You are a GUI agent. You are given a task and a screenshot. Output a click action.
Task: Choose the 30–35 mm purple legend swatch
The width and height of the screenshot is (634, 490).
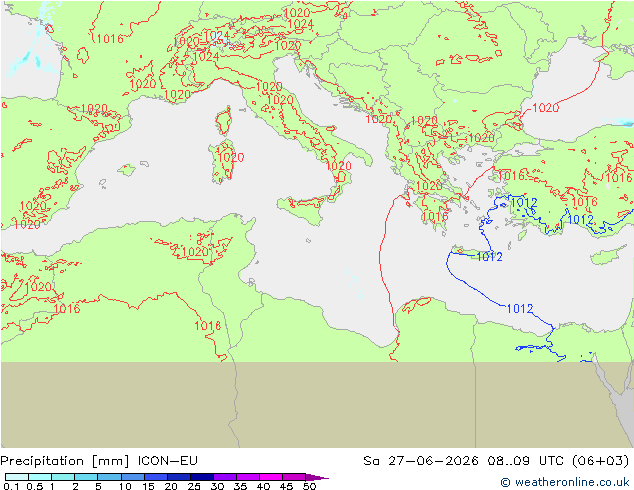[224, 477]
